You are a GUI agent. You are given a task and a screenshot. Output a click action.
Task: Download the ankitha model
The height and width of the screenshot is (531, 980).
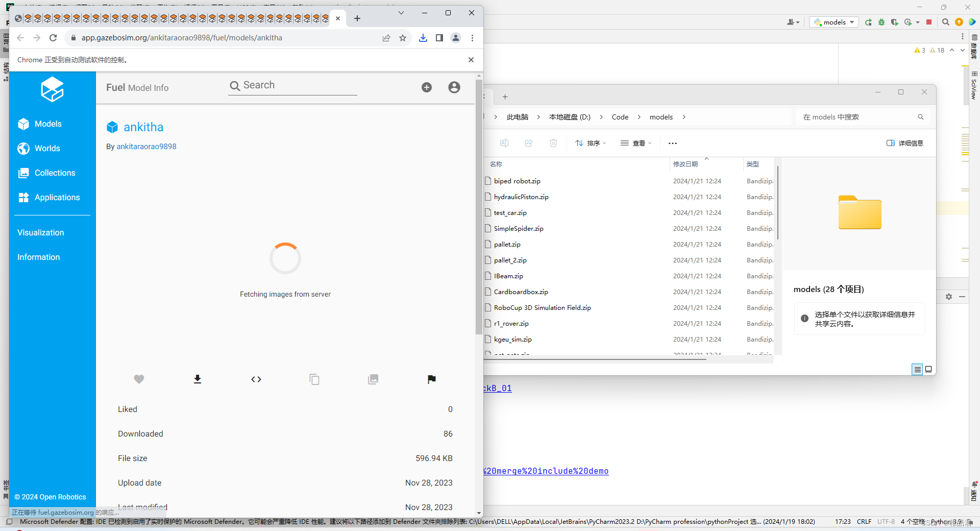click(198, 379)
